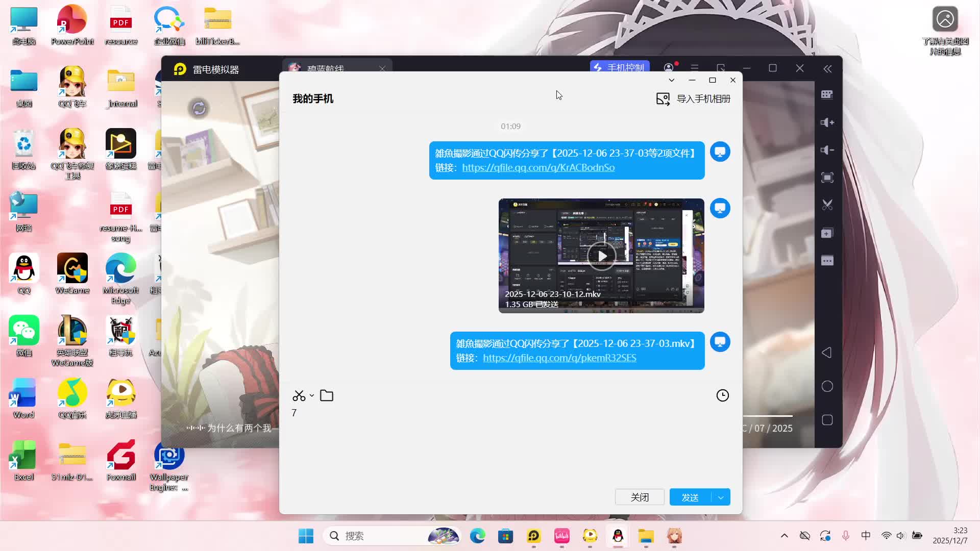Expand the screenshot options dropdown arrow
This screenshot has height=551, width=980.
click(312, 396)
